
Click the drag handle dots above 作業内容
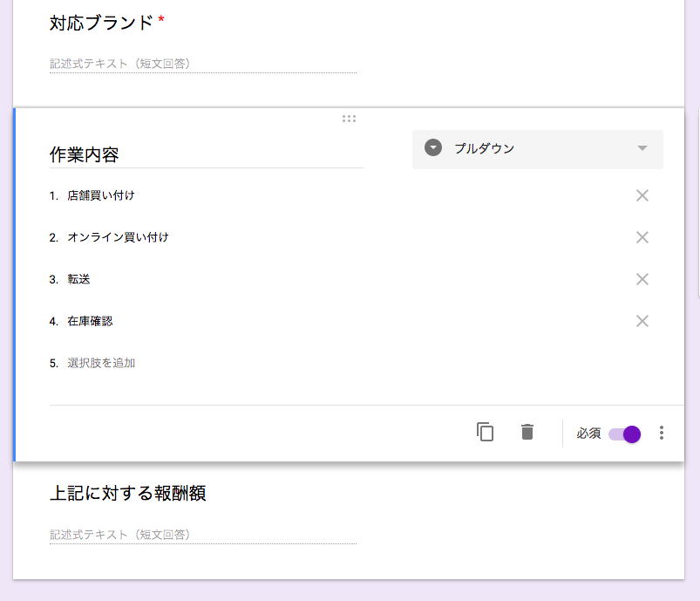coord(349,119)
